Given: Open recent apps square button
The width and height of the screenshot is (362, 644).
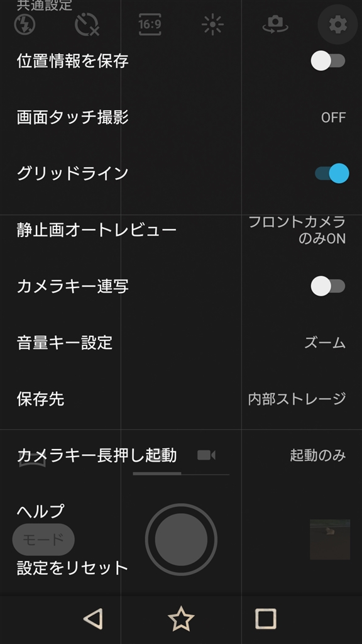Looking at the screenshot, I should pos(266,619).
